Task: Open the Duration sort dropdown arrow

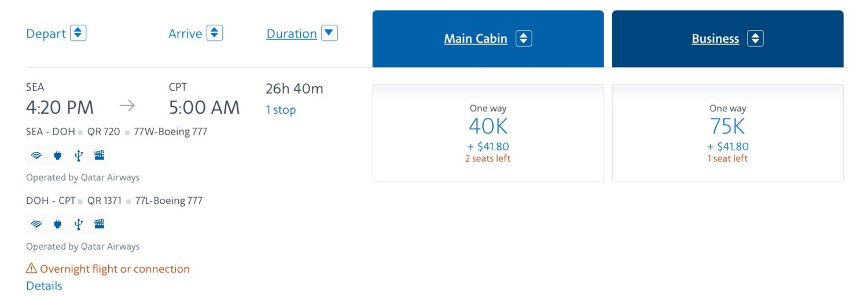Action: tap(329, 33)
